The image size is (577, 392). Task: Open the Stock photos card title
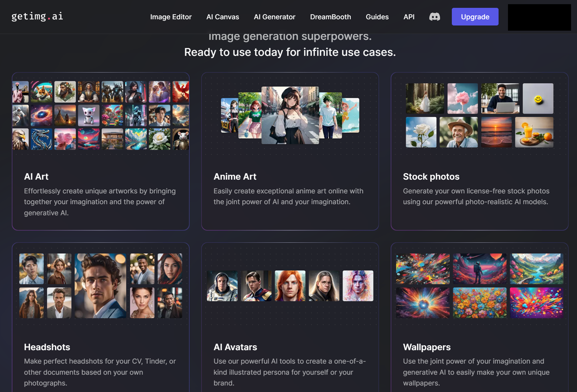[431, 177]
